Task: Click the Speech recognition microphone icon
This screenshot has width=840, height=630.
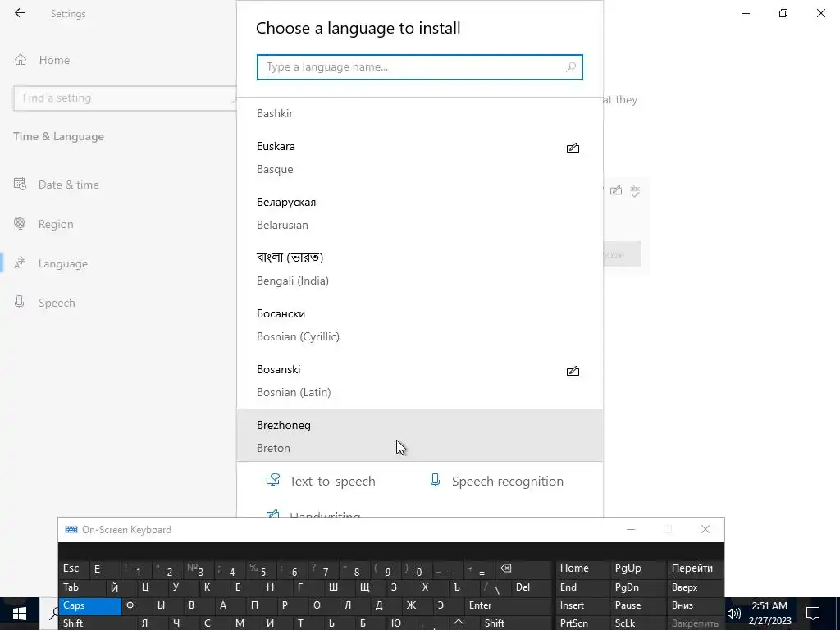Action: point(435,480)
